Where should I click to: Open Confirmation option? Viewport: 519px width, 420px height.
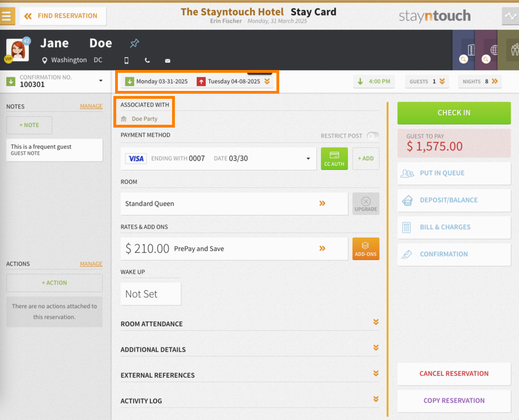click(454, 255)
